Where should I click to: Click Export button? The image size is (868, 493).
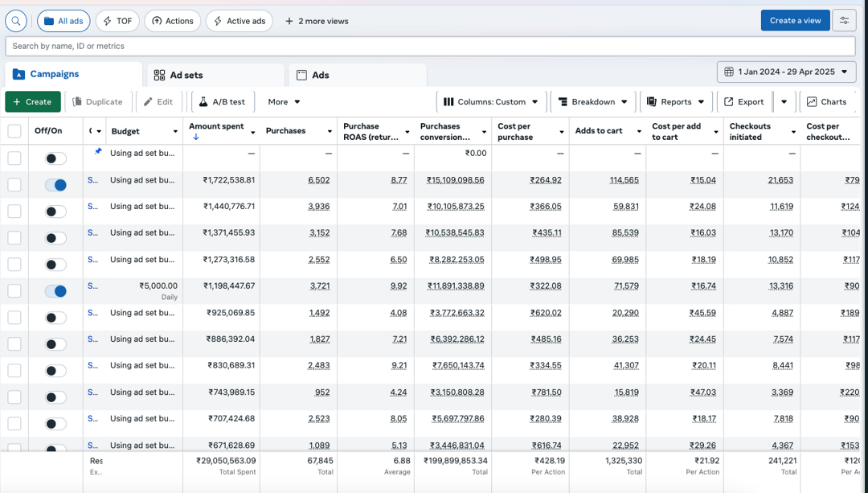pyautogui.click(x=743, y=102)
